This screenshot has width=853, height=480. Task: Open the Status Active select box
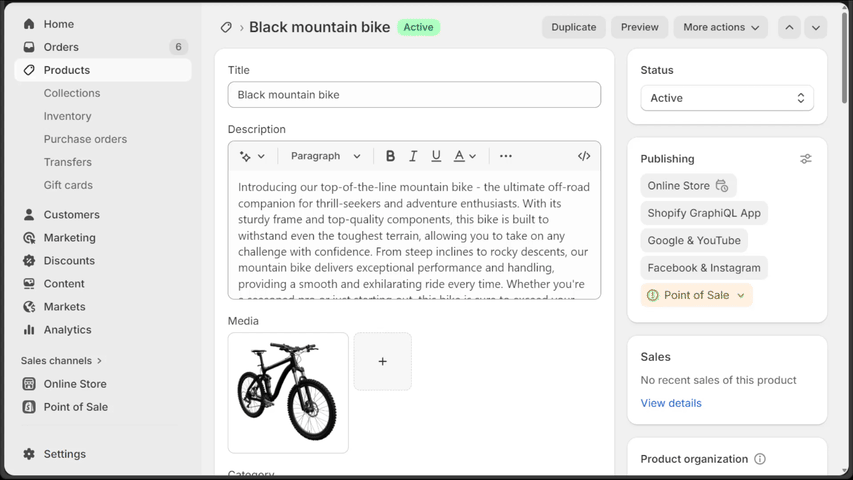[727, 98]
